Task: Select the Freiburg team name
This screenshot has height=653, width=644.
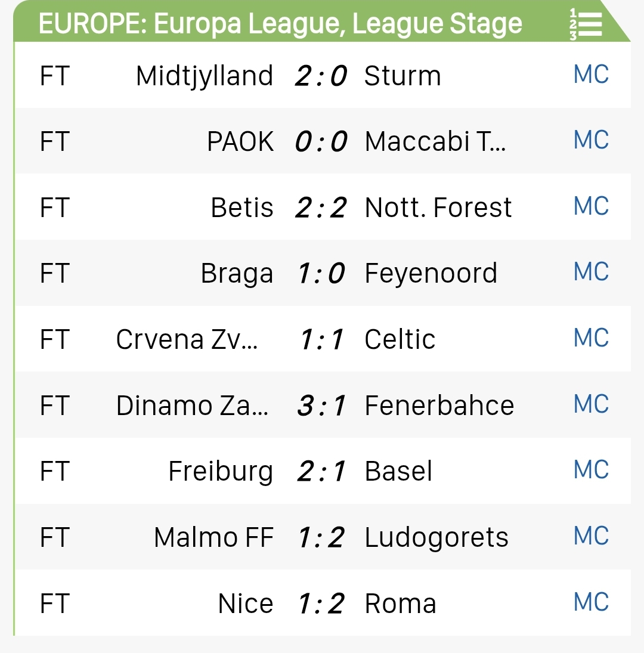Action: click(221, 472)
